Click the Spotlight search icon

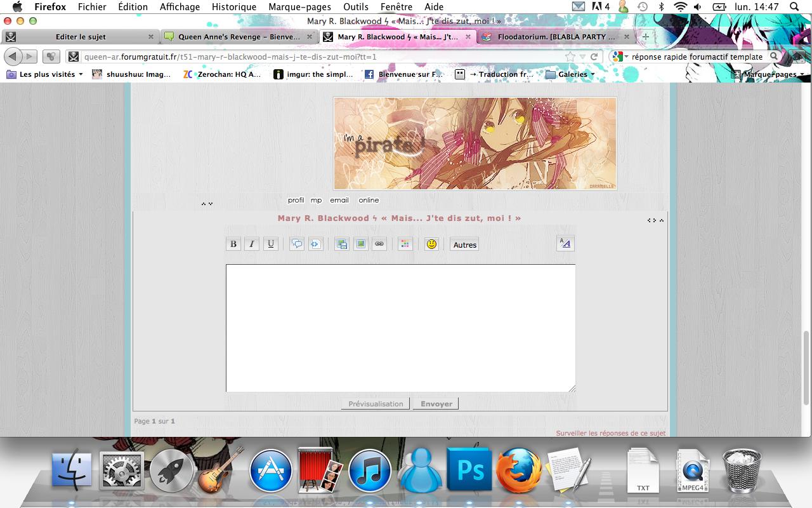[x=795, y=7]
